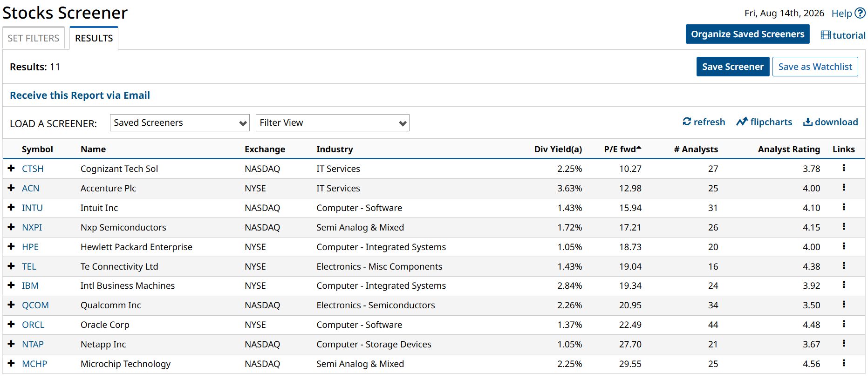The width and height of the screenshot is (868, 380).
Task: Click the refresh icon
Action: pos(687,122)
